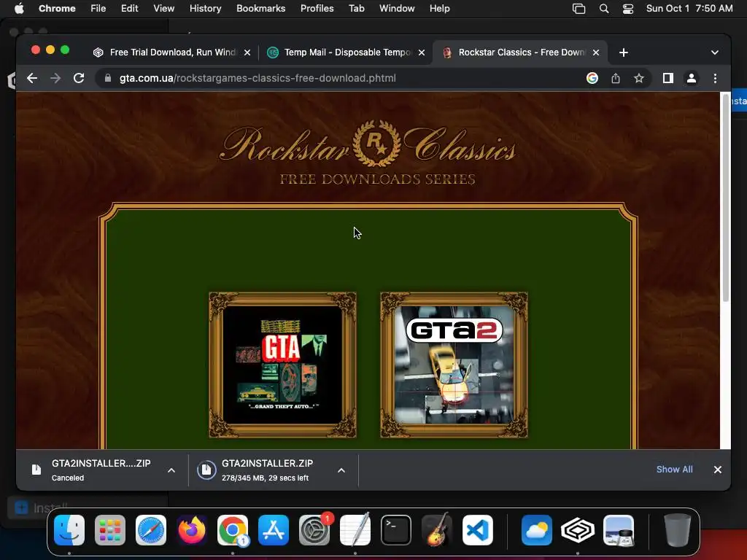
Task: Open the File menu
Action: 98,9
